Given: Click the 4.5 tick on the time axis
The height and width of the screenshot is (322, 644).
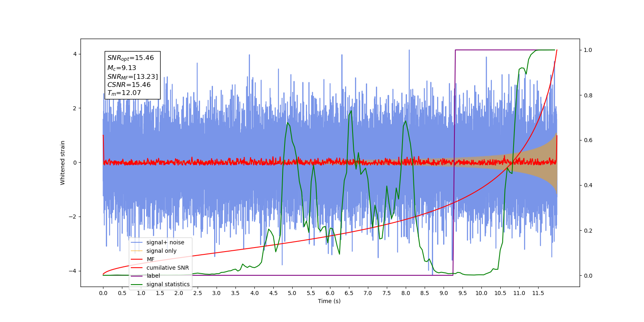Looking at the screenshot, I should coord(273,293).
